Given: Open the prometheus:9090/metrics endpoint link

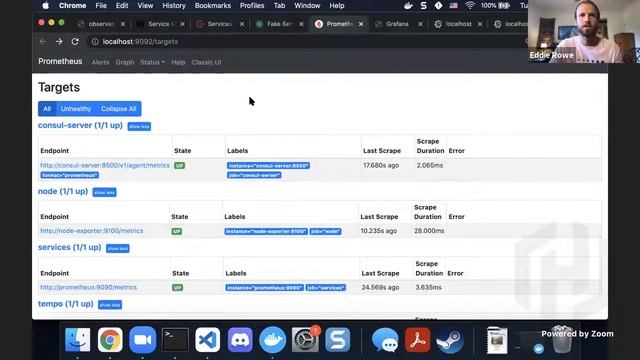Looking at the screenshot, I should pyautogui.click(x=88, y=287).
